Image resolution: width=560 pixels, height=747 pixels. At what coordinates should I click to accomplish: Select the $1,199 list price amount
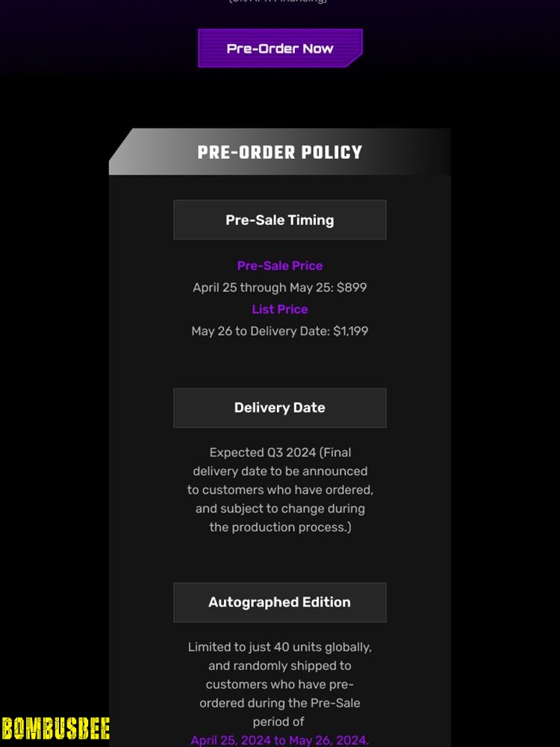(x=350, y=331)
